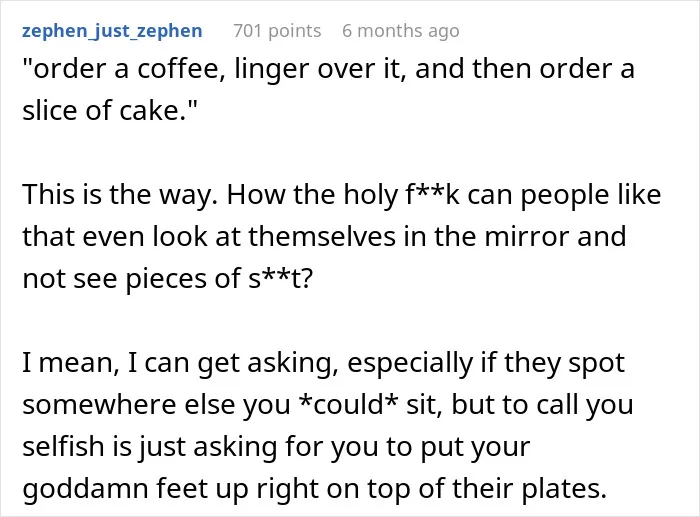700x517 pixels.
Task: Click the word "themselves" in the comment
Action: click(322, 236)
